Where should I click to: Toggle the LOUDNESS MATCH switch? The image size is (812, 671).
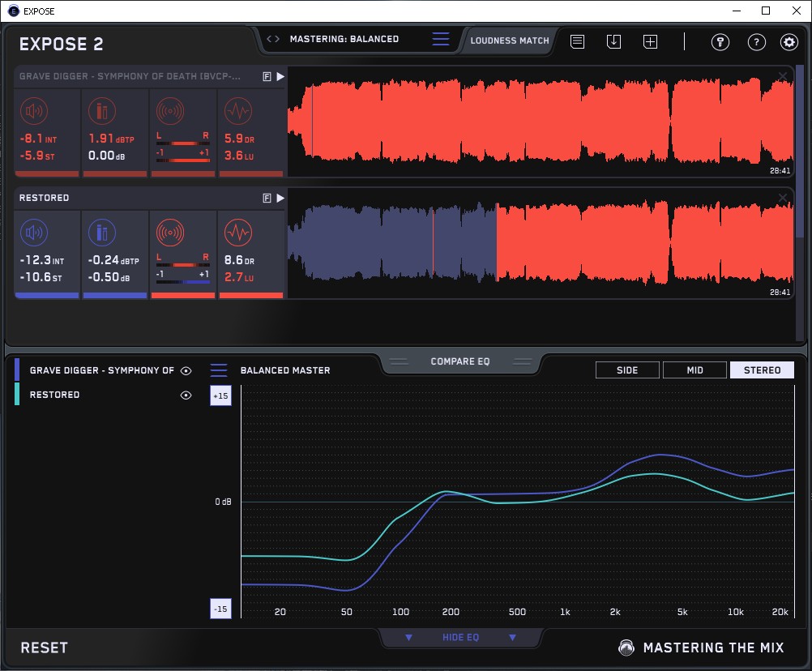tap(510, 41)
